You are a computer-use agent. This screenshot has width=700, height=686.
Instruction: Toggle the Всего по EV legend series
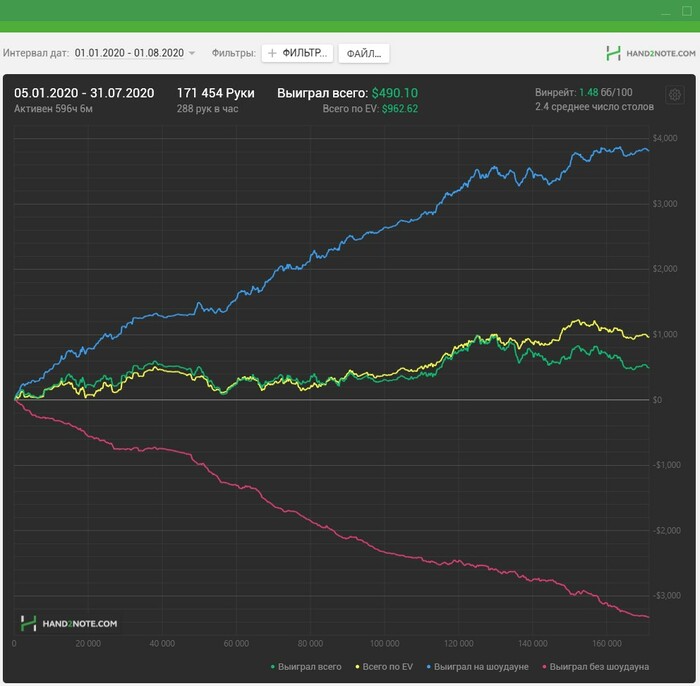[x=384, y=666]
